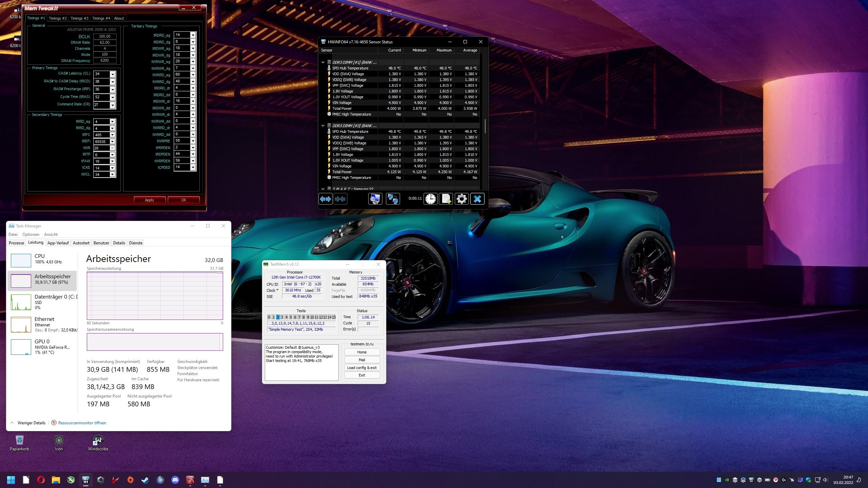Switch to Timings #2 tab

click(x=58, y=18)
